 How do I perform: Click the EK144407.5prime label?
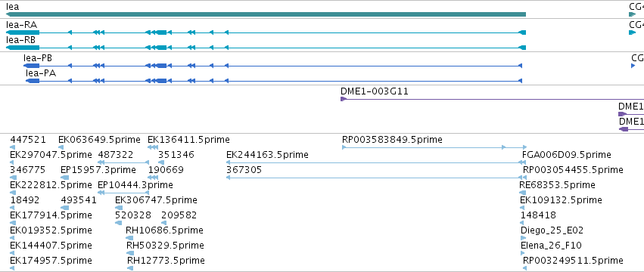pyautogui.click(x=51, y=246)
